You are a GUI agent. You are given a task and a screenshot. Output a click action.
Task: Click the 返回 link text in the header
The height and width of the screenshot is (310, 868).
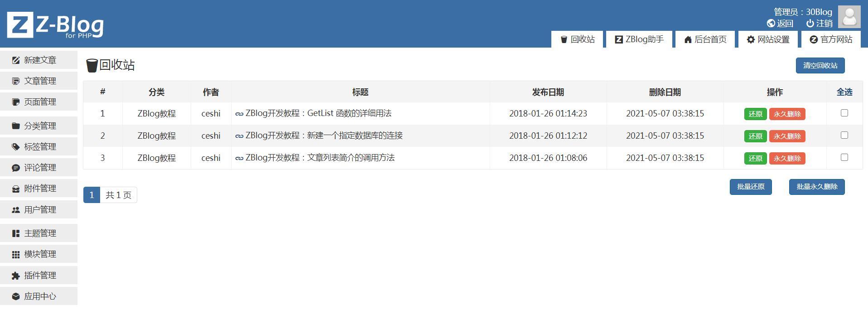pos(785,23)
